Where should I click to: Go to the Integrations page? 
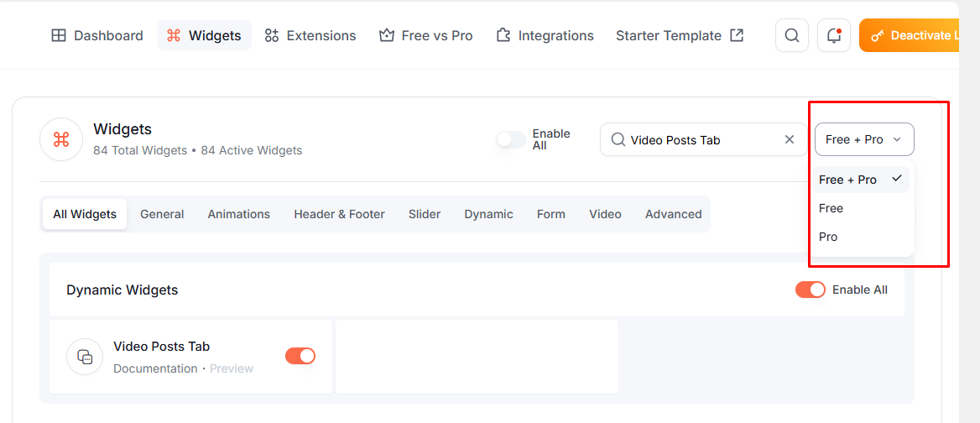click(x=545, y=35)
